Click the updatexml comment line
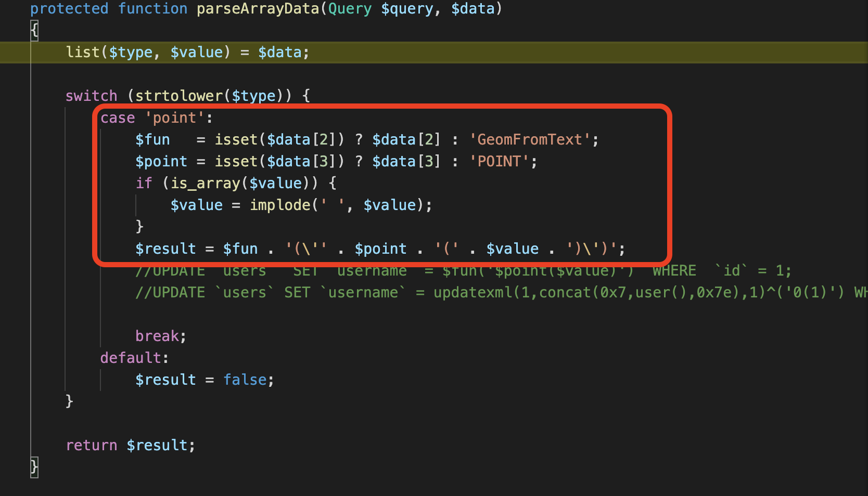This screenshot has height=496, width=868. point(501,292)
